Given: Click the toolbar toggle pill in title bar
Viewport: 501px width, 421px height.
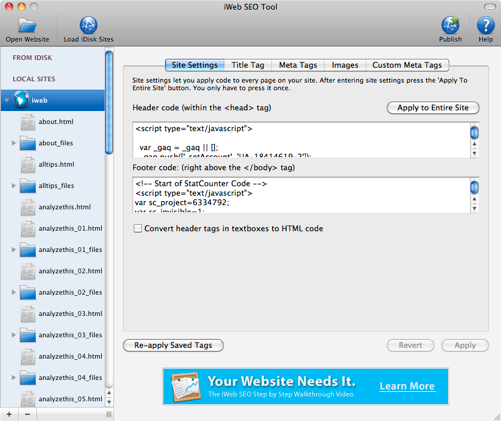Looking at the screenshot, I should click(490, 7).
